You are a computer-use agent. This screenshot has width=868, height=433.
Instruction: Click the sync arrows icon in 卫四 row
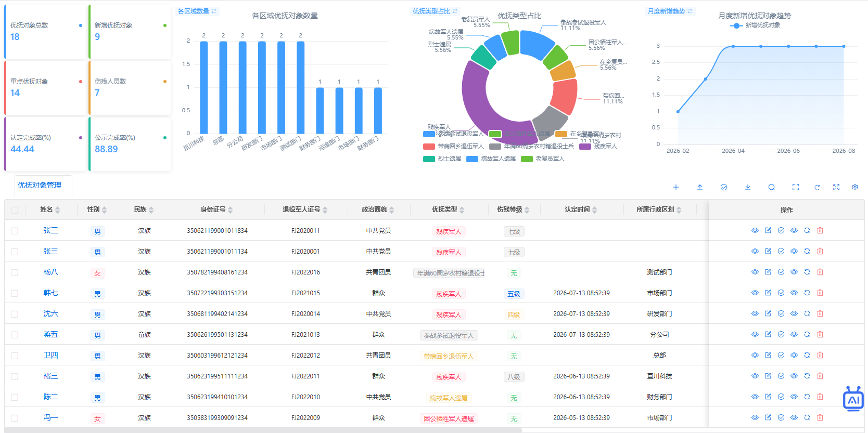pos(807,355)
